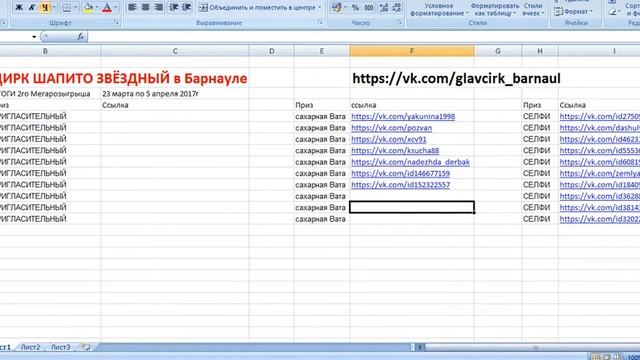Open link vk.com/yakunina1998
The image size is (640, 360).
tap(403, 116)
